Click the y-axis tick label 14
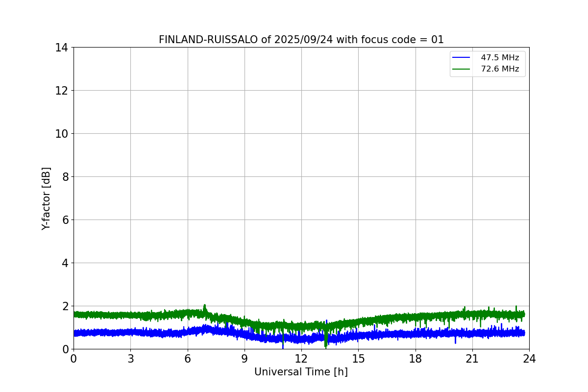This screenshot has width=588, height=392. point(62,48)
